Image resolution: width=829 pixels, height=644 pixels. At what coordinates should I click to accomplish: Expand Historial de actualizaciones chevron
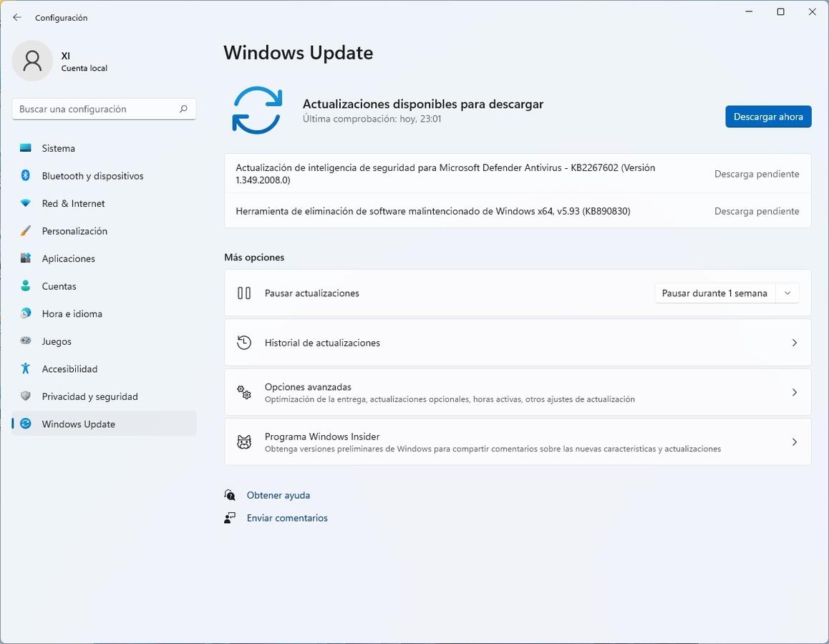tap(794, 343)
